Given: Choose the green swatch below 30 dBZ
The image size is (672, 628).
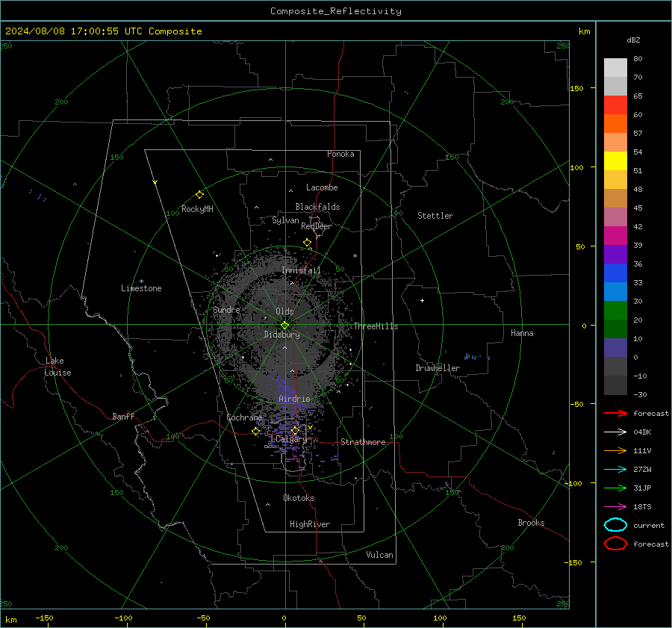Looking at the screenshot, I should (x=615, y=311).
